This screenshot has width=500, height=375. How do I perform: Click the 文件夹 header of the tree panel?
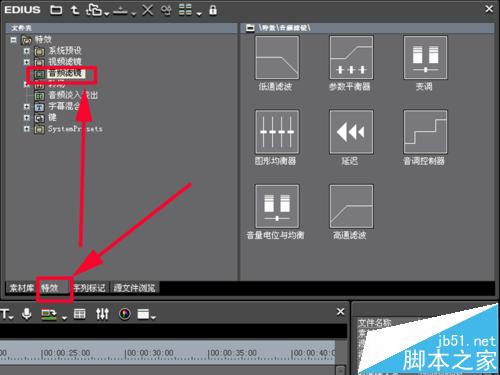point(21,28)
